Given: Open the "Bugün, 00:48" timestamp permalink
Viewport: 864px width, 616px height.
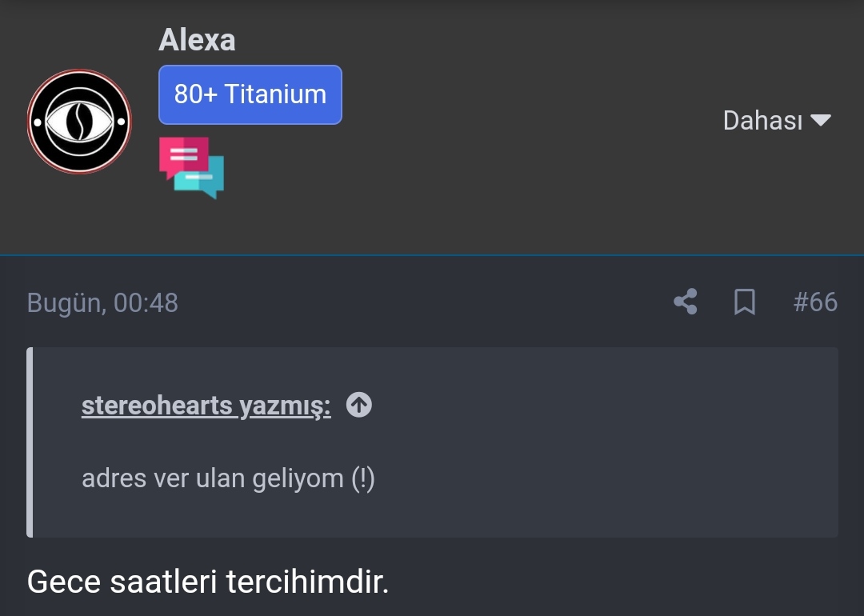Looking at the screenshot, I should click(102, 303).
